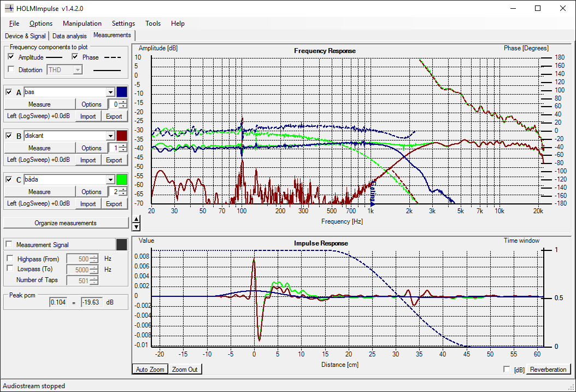Screen dimensions: 576x392
Task: Open the THD distortion dropdown
Action: pyautogui.click(x=78, y=70)
